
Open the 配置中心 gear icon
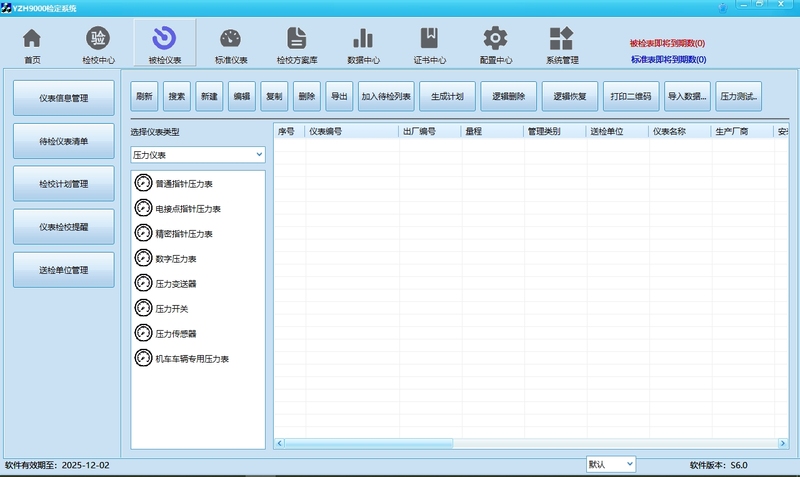pyautogui.click(x=495, y=38)
